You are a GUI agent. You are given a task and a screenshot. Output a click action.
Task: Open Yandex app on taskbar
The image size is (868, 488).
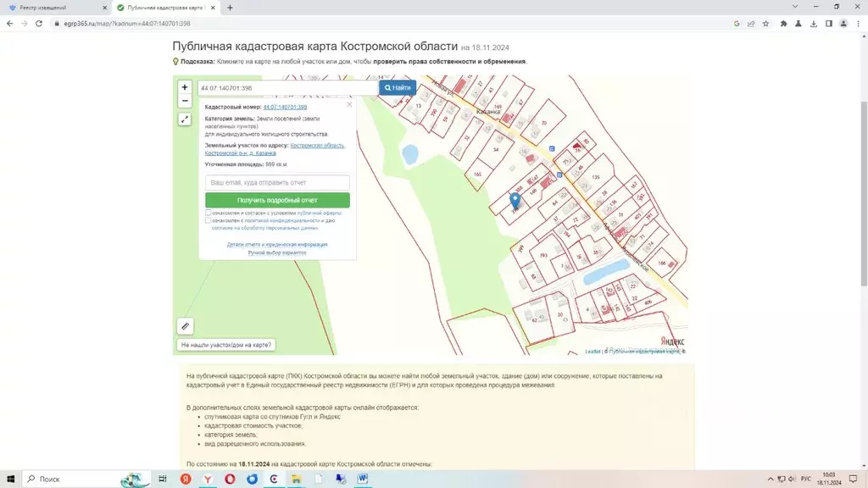[186, 479]
